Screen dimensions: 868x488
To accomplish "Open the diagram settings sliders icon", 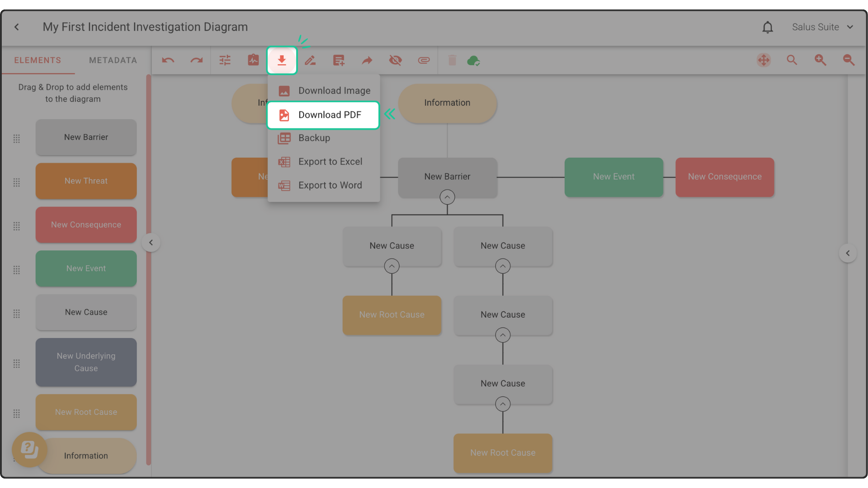I will (225, 60).
